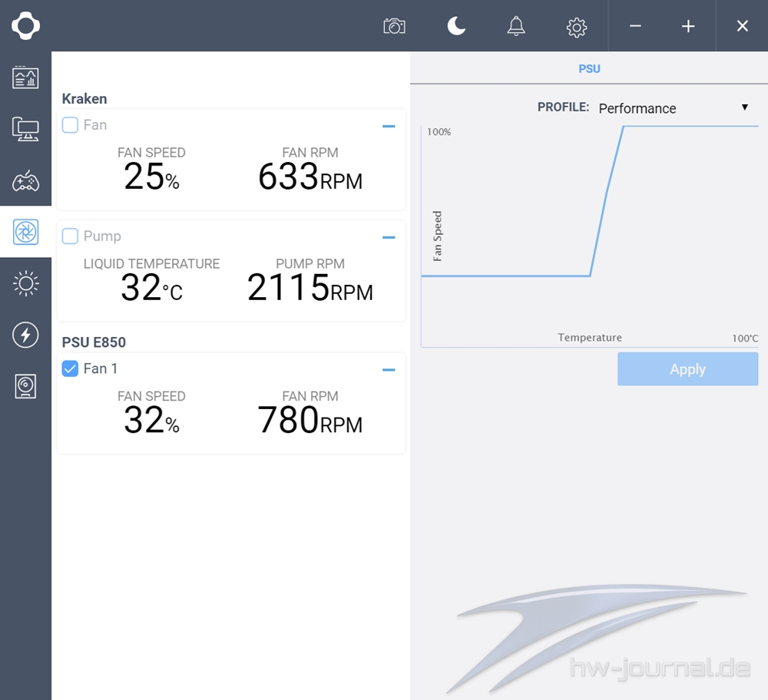
Task: Click the NZXT CAM logo icon
Action: pyautogui.click(x=25, y=26)
